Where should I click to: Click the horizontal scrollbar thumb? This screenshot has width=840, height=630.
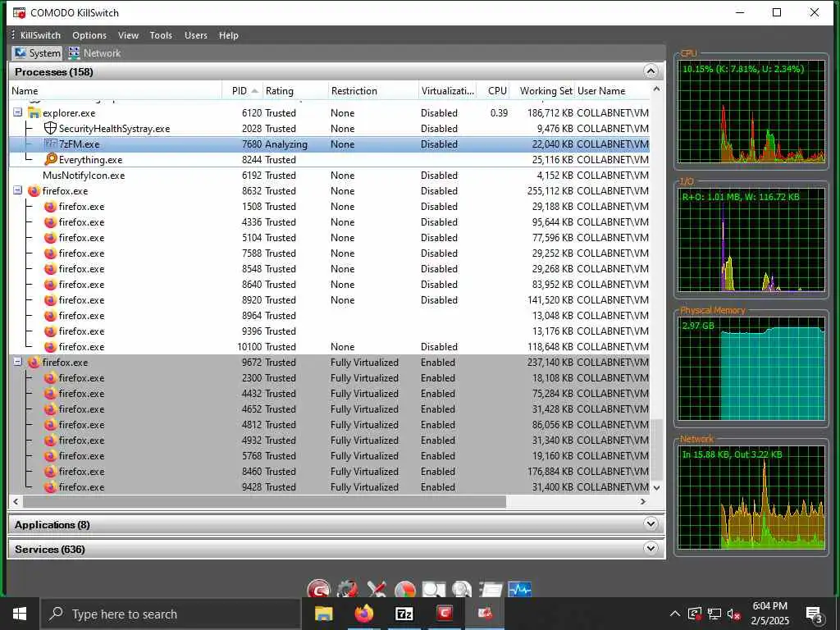coord(265,501)
